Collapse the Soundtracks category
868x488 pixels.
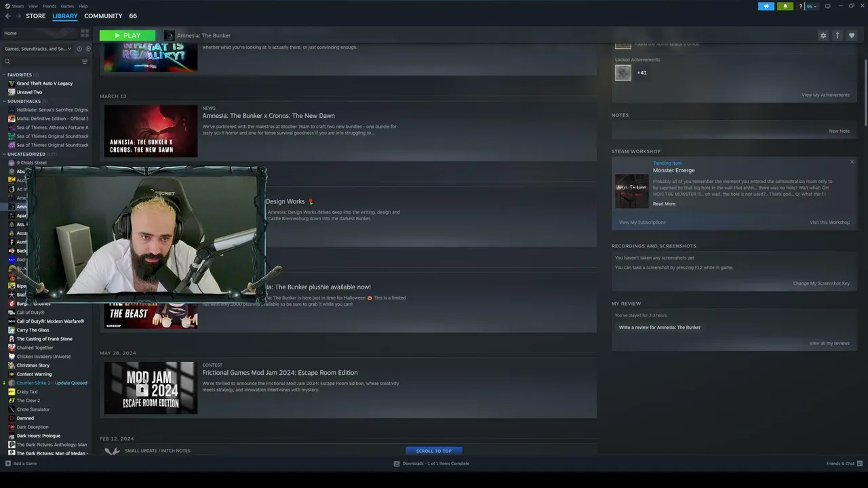click(4, 101)
